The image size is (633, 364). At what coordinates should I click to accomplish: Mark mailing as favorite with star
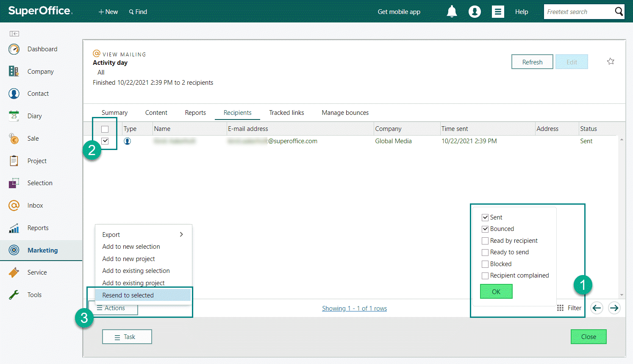[x=611, y=61]
